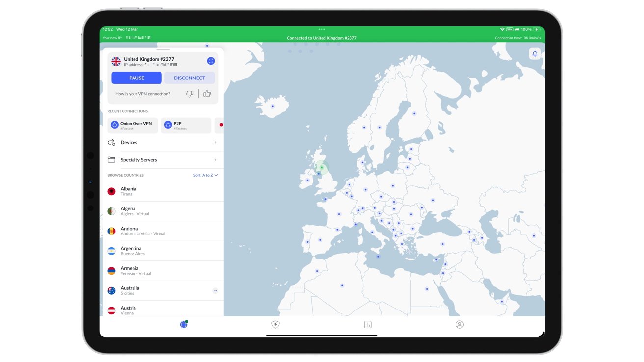644x362 pixels.
Task: Open the profile account tab
Action: (459, 324)
